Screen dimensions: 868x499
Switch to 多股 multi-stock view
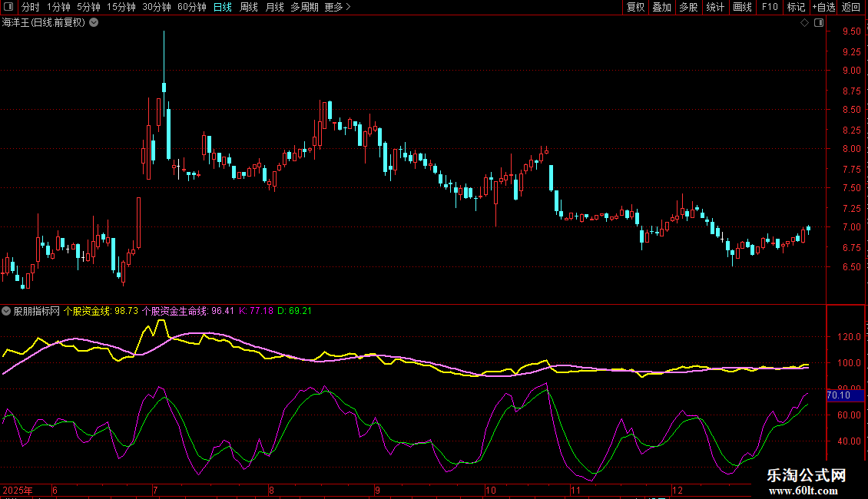688,7
